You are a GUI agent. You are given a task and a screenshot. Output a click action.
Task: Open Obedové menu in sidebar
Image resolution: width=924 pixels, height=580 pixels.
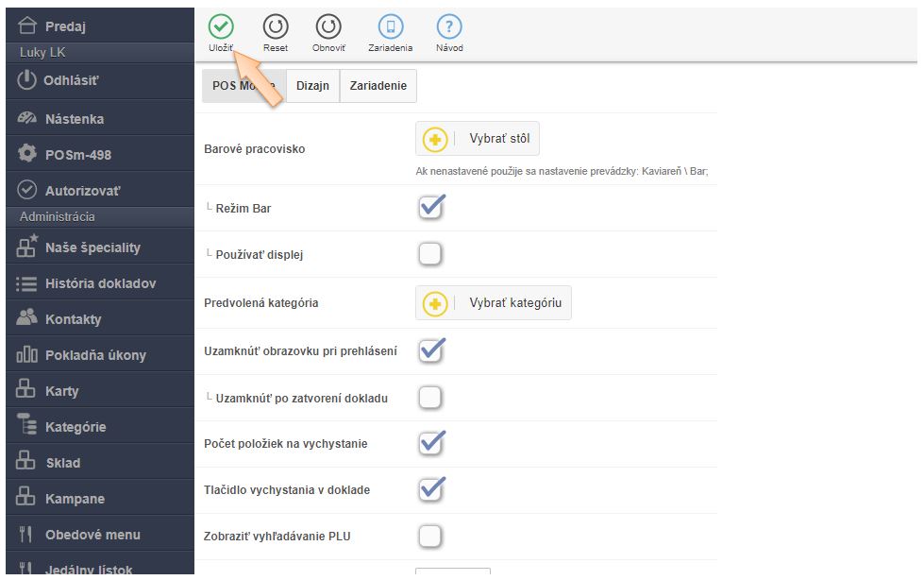92,535
